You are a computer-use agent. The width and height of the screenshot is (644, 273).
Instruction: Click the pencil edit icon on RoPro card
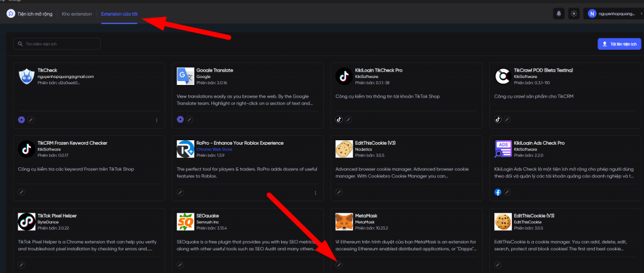(x=180, y=192)
